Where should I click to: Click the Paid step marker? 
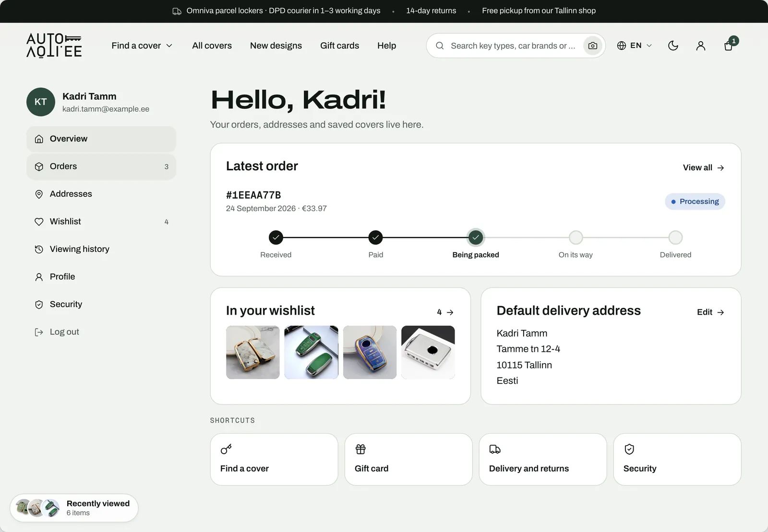(375, 237)
